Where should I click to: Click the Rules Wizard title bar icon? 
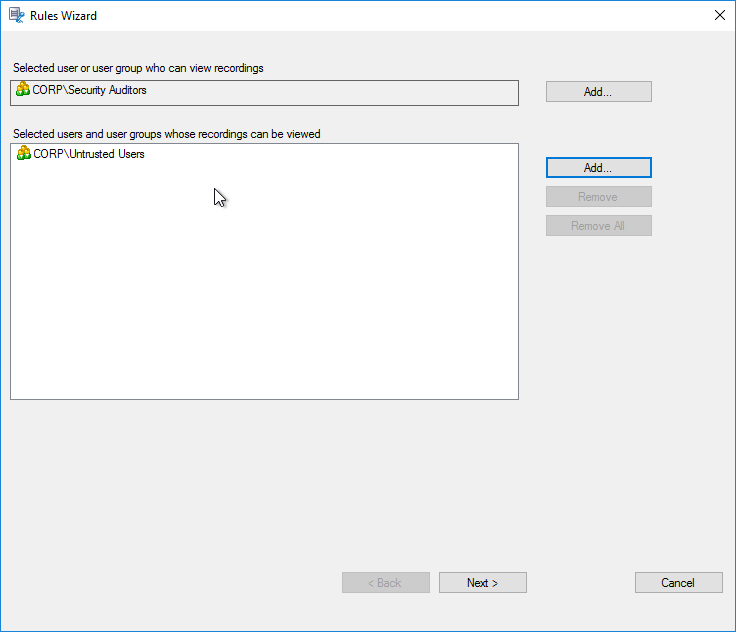pyautogui.click(x=17, y=16)
